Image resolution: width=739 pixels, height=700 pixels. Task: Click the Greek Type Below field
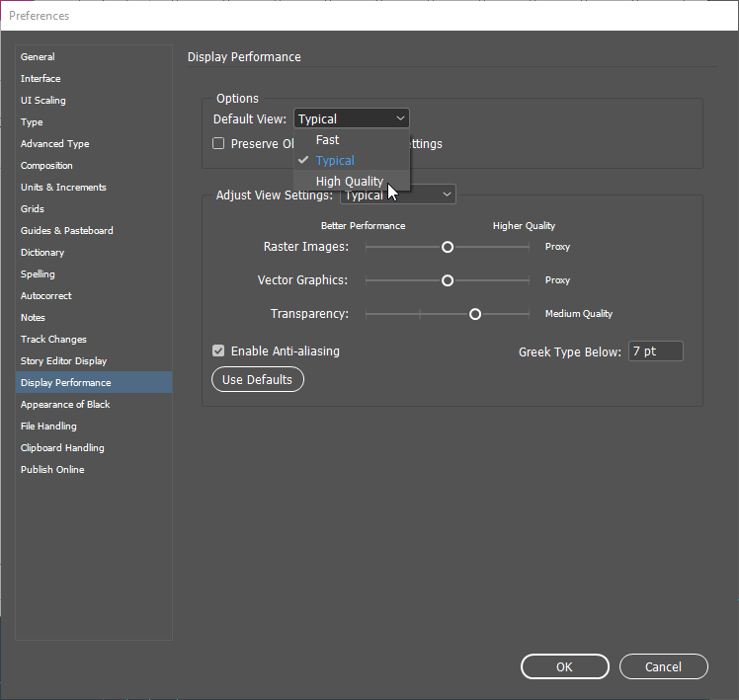pyautogui.click(x=656, y=351)
